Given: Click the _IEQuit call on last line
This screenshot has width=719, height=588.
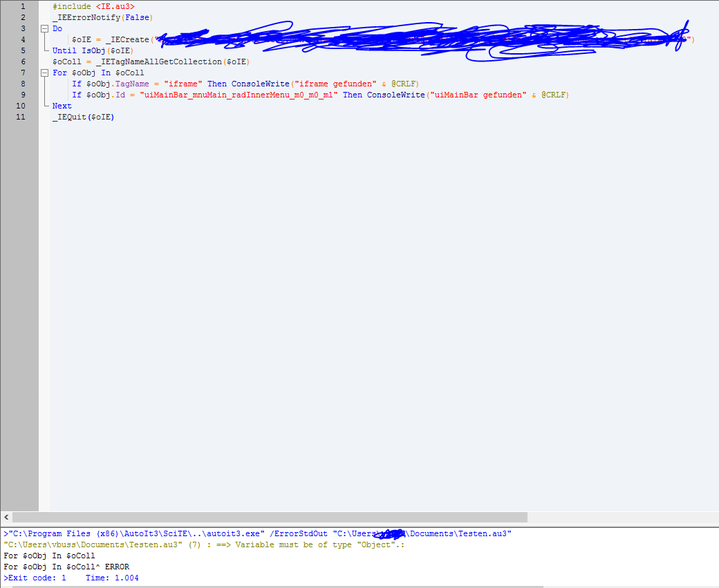Looking at the screenshot, I should click(x=69, y=117).
